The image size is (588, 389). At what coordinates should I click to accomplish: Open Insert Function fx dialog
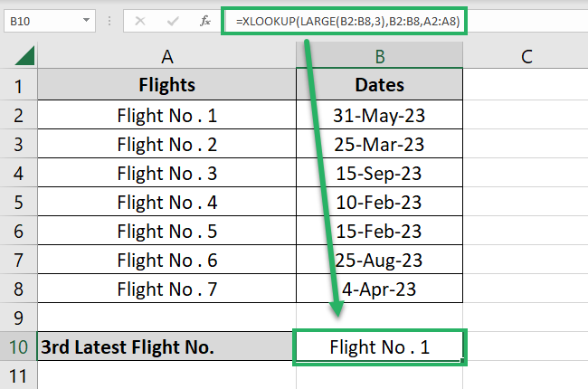point(205,19)
